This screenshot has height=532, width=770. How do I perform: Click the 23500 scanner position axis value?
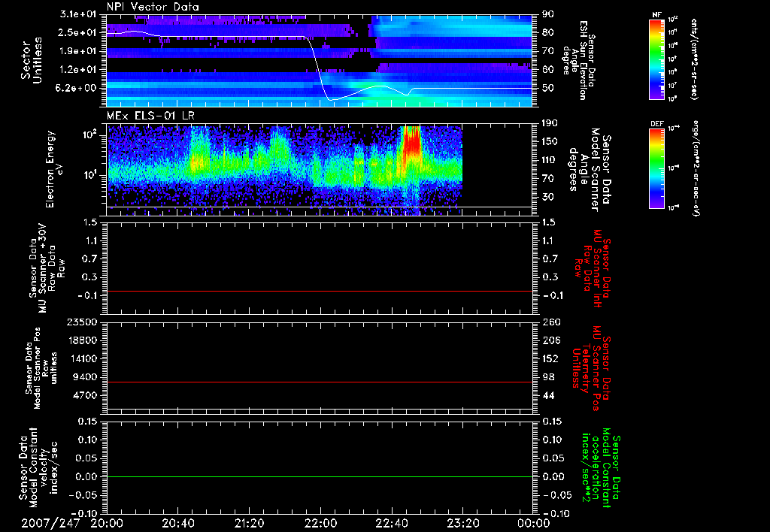coord(83,322)
